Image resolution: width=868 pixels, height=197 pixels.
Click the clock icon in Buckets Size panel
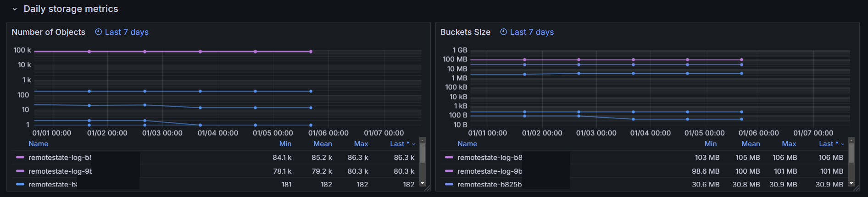tap(503, 32)
